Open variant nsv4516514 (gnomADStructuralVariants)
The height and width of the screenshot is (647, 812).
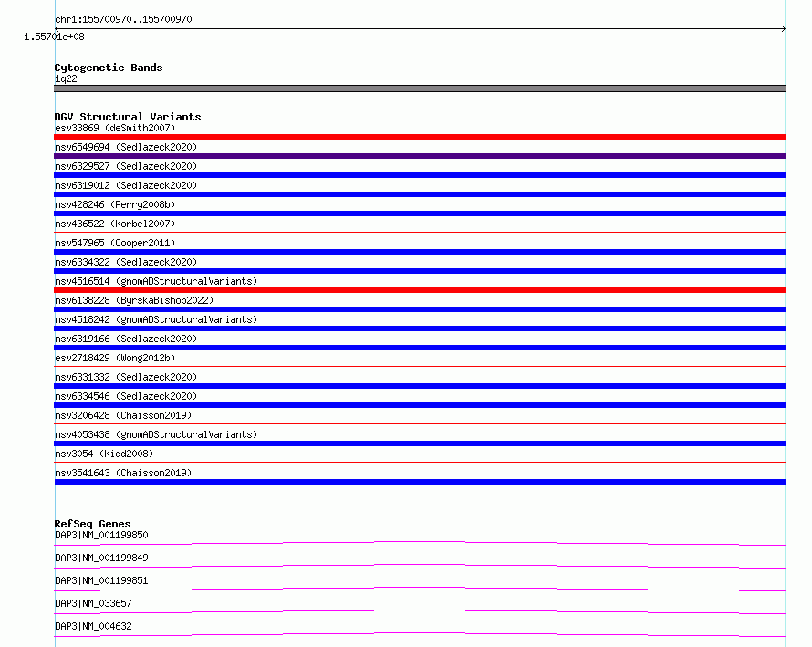tap(156, 281)
